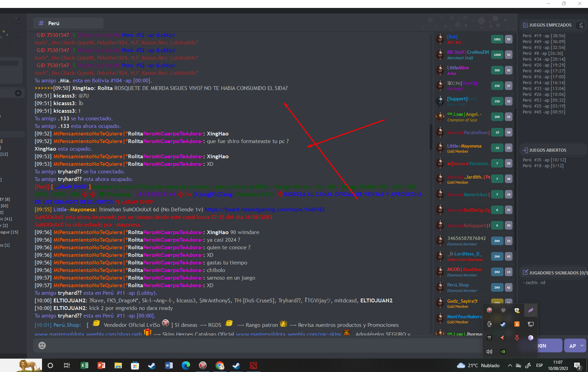
Task: Click 1001 points badge of Bot
Action: click(x=497, y=39)
